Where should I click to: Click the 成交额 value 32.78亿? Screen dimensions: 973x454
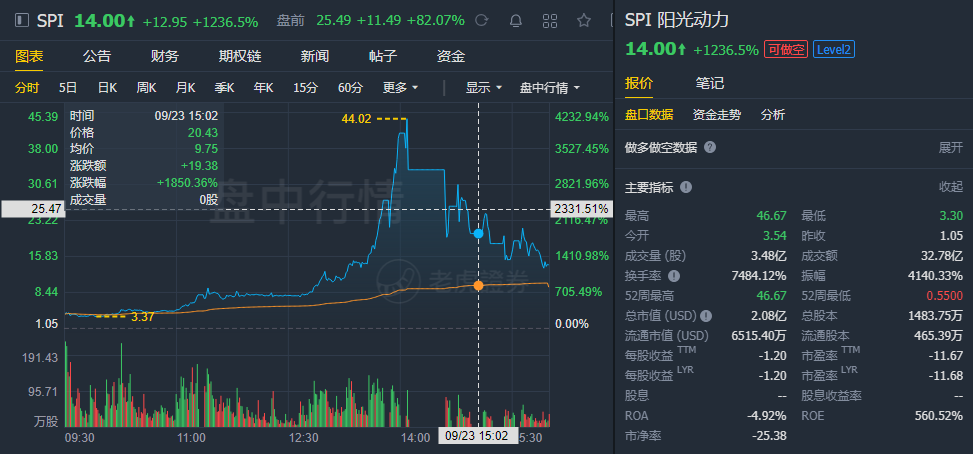[942, 256]
